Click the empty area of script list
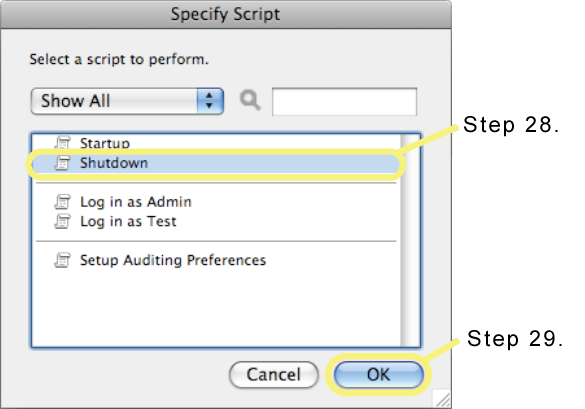 [x=216, y=308]
